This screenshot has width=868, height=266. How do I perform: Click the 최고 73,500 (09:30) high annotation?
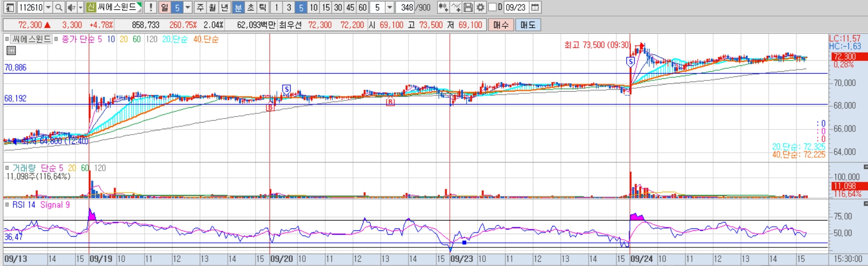[x=597, y=45]
